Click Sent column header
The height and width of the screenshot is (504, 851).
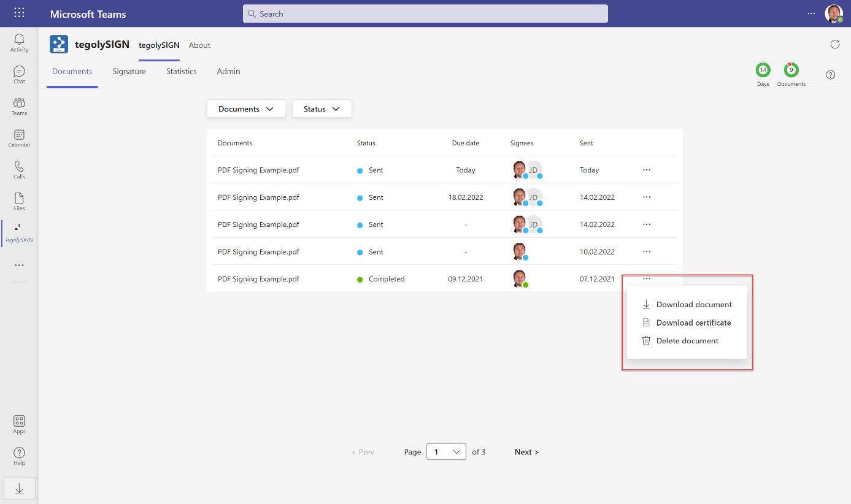[x=587, y=143]
